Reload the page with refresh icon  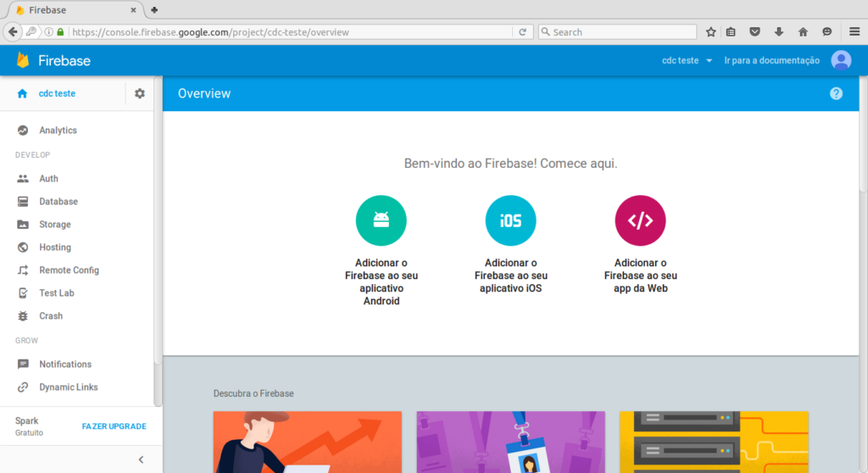(x=522, y=32)
